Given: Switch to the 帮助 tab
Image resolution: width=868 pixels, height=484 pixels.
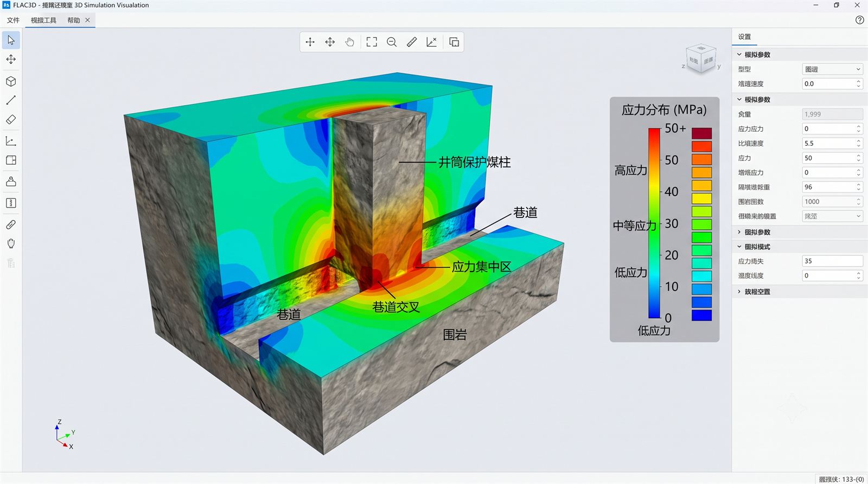Looking at the screenshot, I should click(x=74, y=20).
